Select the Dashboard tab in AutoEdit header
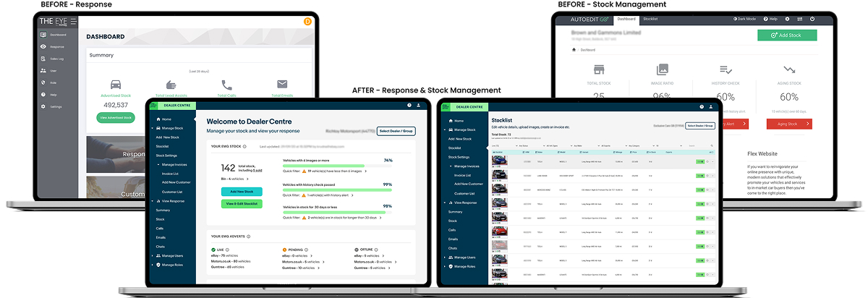Viewport: 868px width, 298px height. pyautogui.click(x=626, y=19)
